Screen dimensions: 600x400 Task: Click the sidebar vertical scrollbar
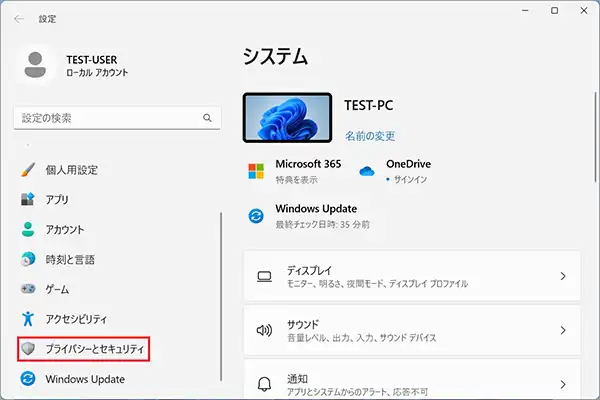tap(221, 296)
